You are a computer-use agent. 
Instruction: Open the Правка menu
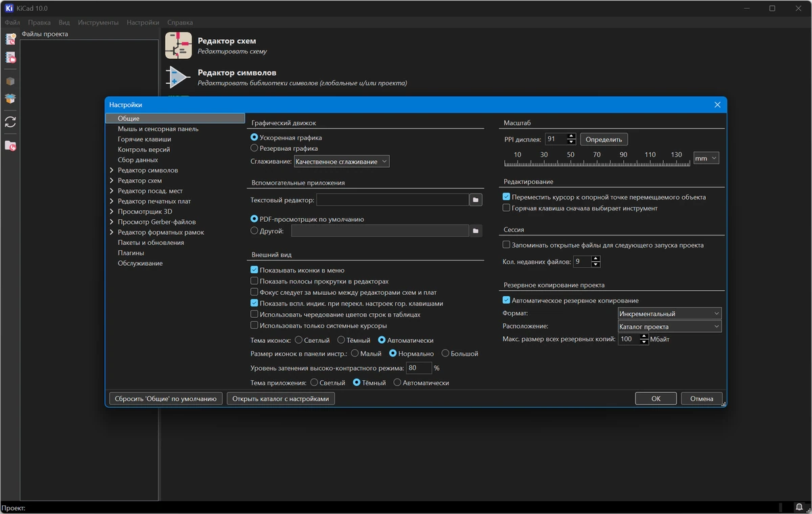tap(39, 22)
